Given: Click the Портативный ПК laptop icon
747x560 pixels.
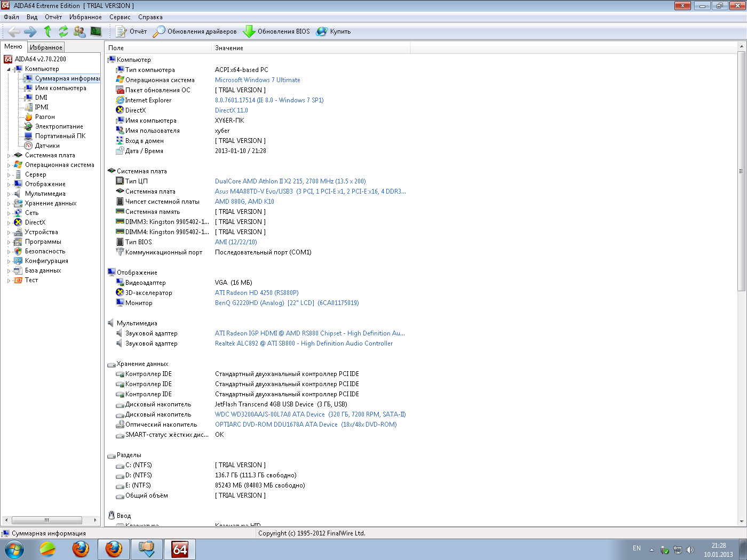Looking at the screenshot, I should pos(29,136).
